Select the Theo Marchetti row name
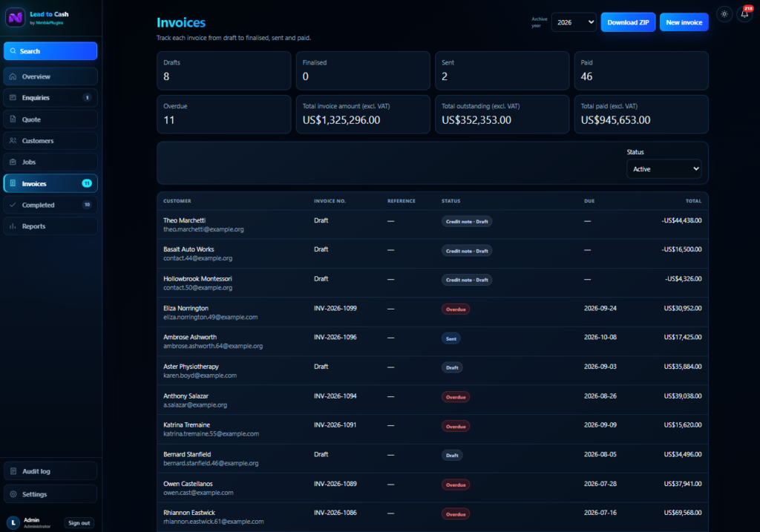The height and width of the screenshot is (532, 760). click(x=184, y=220)
